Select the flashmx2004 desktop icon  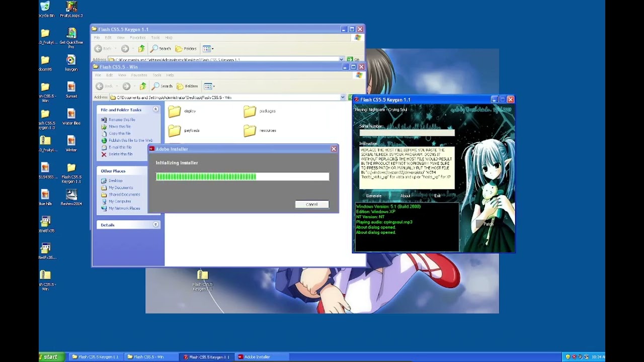pos(71,197)
